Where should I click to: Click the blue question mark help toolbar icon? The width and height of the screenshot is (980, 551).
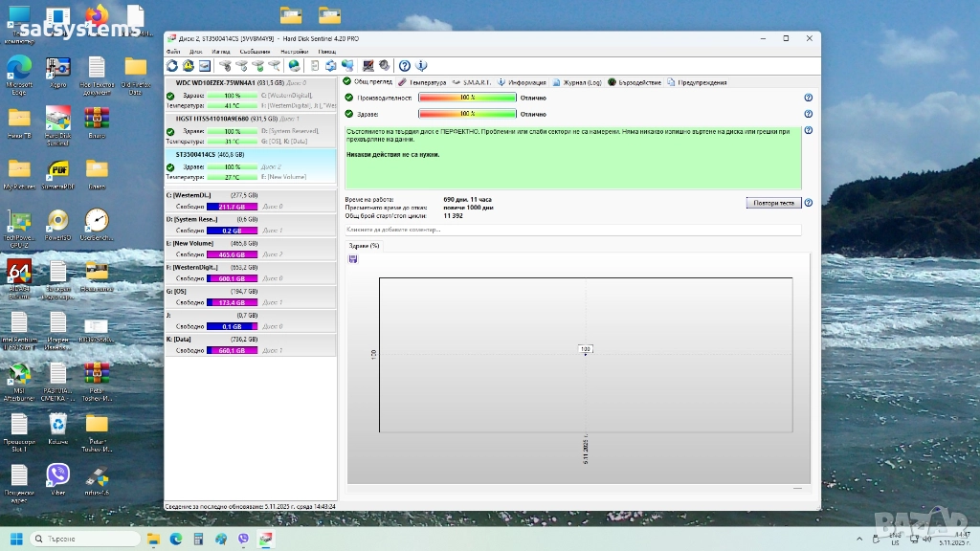[x=405, y=65]
